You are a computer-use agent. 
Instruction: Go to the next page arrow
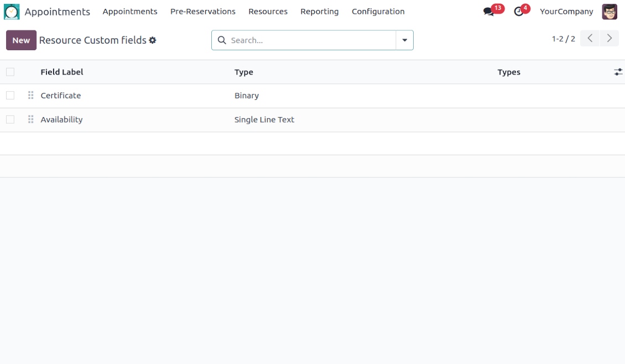(x=609, y=38)
